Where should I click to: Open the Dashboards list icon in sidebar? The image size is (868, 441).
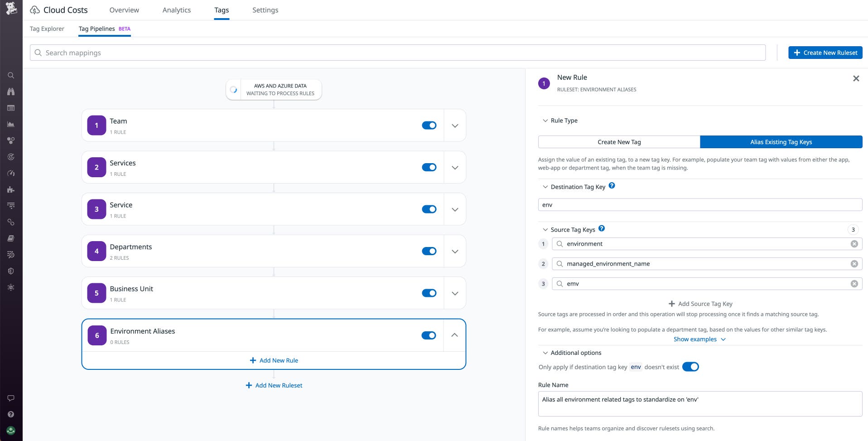[x=11, y=108]
